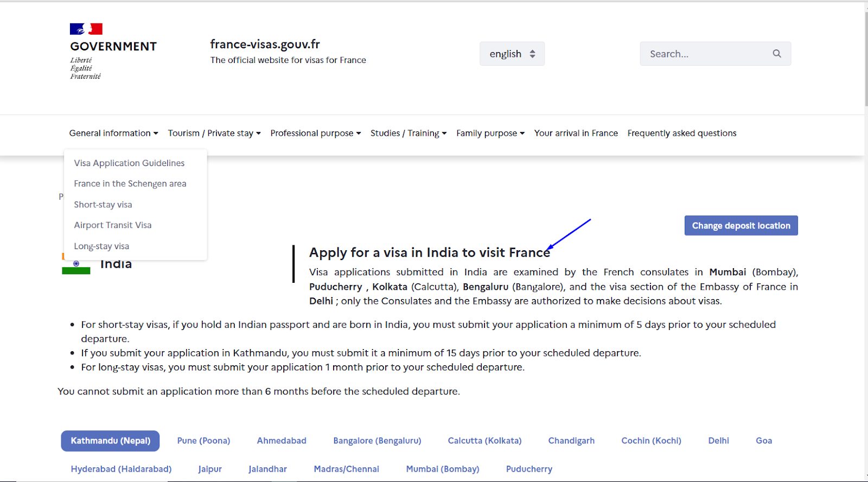Image resolution: width=868 pixels, height=482 pixels.
Task: Click the heading Apply for a visa in India
Action: (x=430, y=252)
